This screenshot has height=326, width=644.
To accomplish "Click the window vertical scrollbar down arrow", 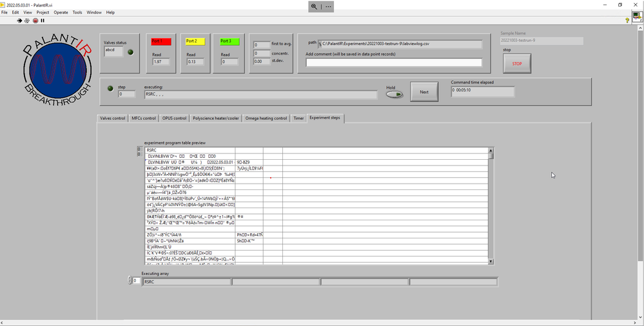I will [x=641, y=317].
